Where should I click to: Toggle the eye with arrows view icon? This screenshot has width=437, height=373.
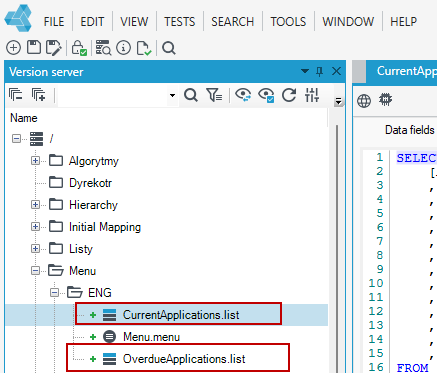point(243,95)
